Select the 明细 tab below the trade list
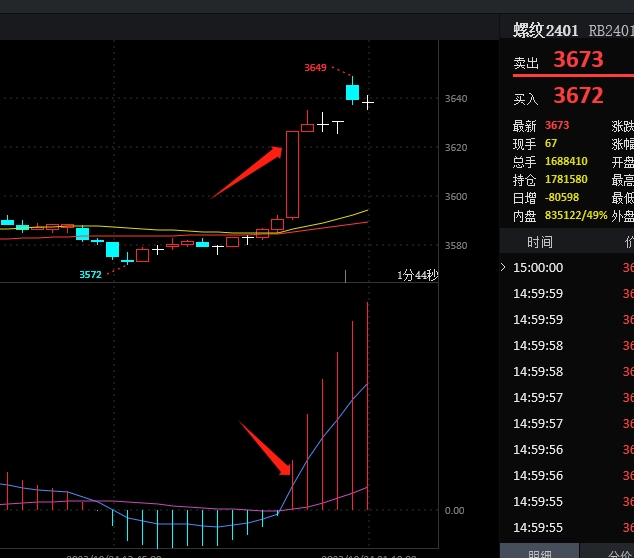Image resolution: width=634 pixels, height=558 pixels. coord(539,552)
